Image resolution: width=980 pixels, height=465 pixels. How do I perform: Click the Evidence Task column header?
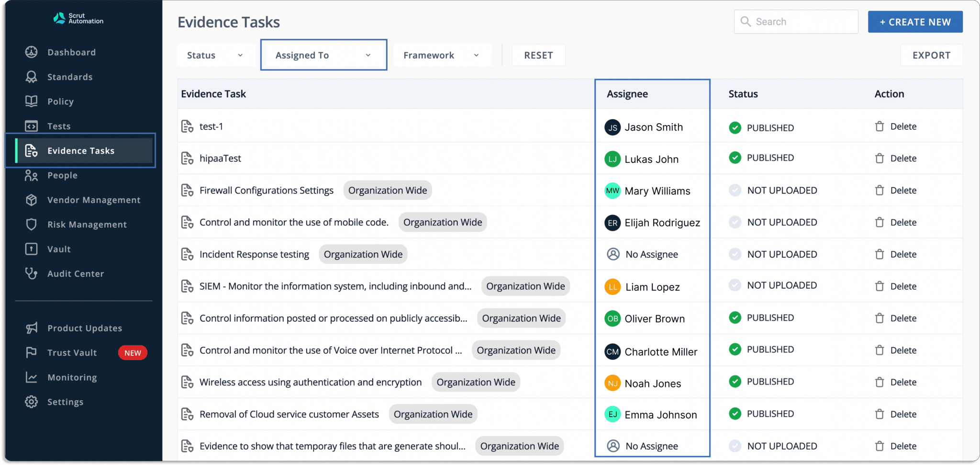[213, 94]
